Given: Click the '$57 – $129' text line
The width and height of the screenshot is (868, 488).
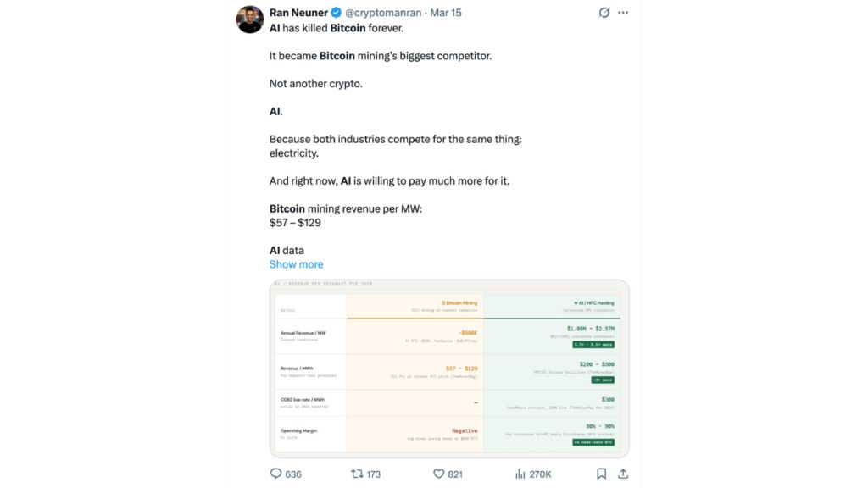Looking at the screenshot, I should (295, 222).
